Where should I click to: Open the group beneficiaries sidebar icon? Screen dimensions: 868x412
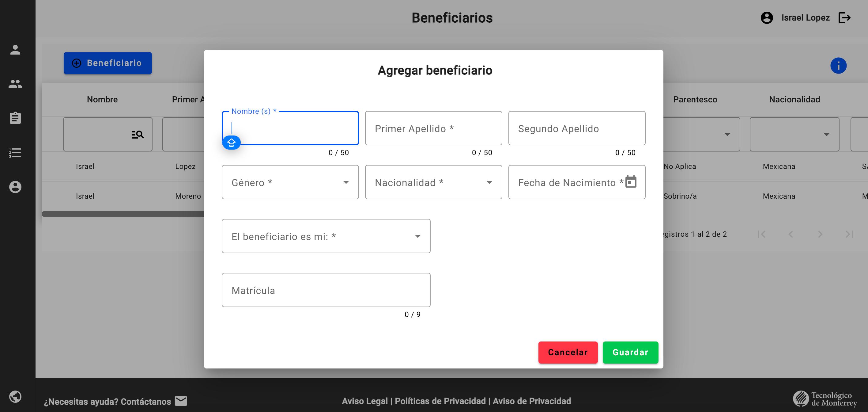click(x=15, y=84)
